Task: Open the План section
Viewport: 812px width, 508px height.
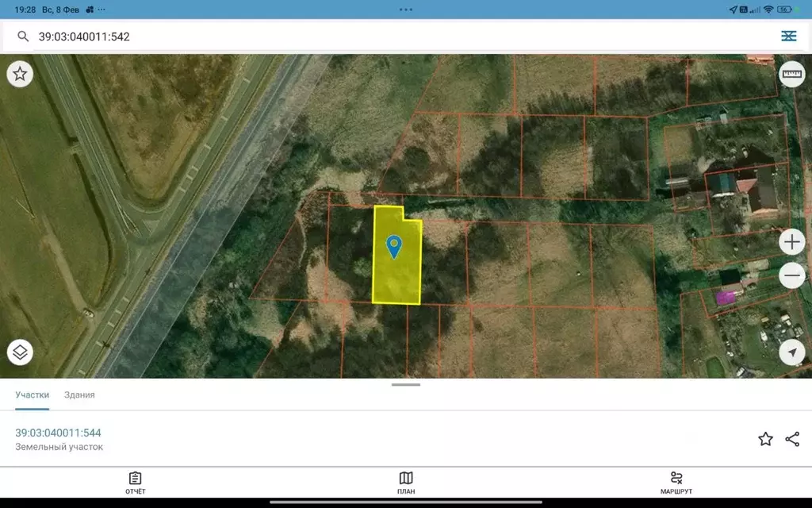Action: coord(406,483)
